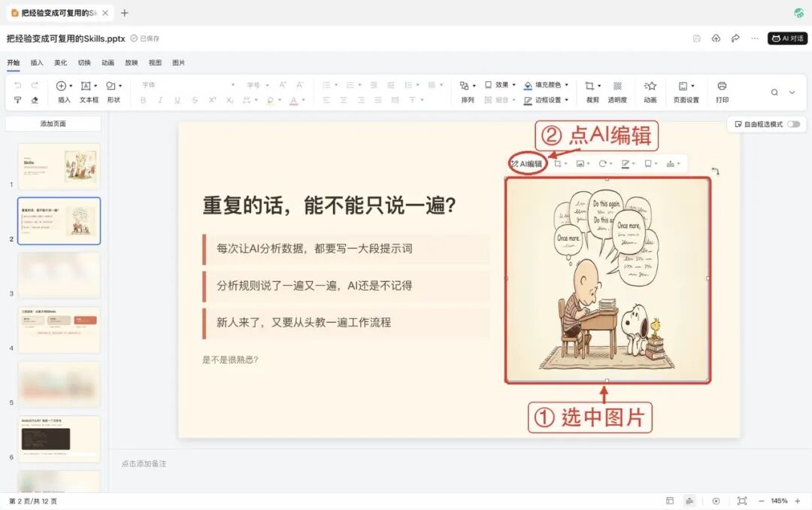This screenshot has width=812, height=510.
Task: Click the slide layout view icon in status bar
Action: [670, 501]
